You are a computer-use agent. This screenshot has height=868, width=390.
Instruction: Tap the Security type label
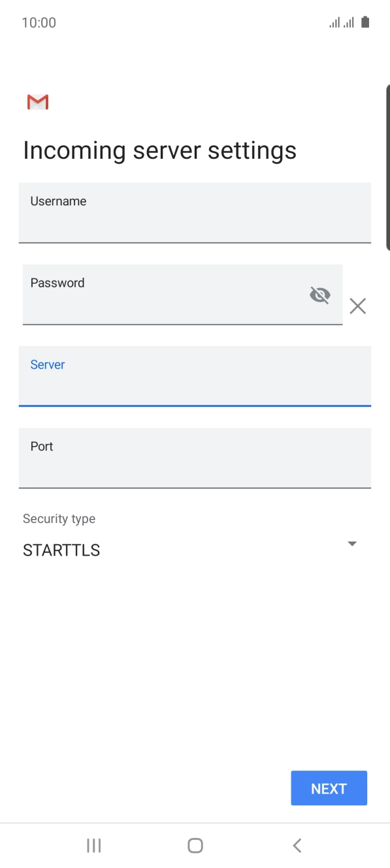click(x=59, y=518)
